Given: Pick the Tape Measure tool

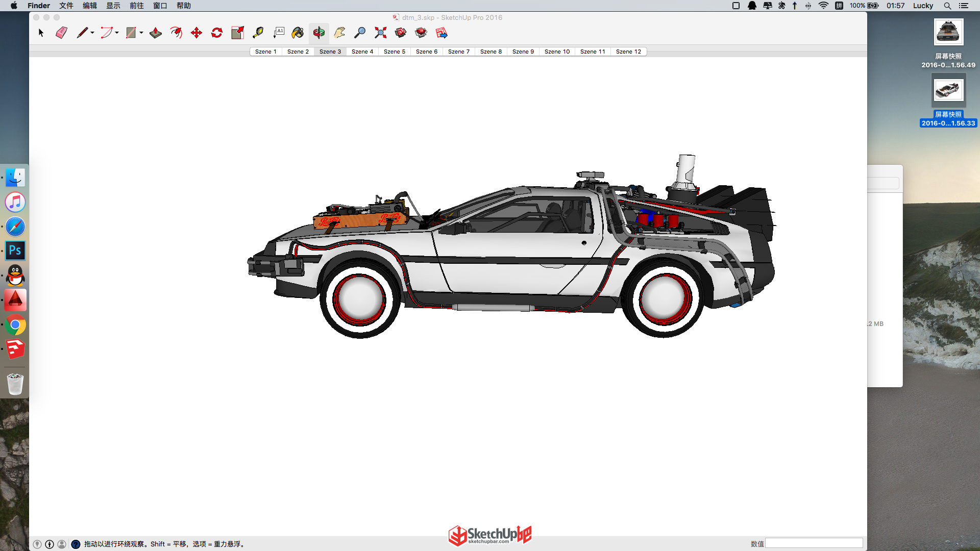Looking at the screenshot, I should coord(258,33).
